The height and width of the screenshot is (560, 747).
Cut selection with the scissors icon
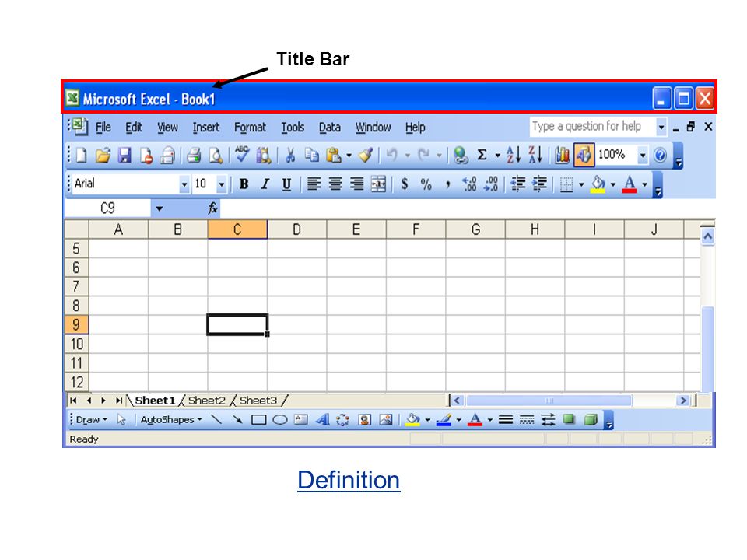pos(289,156)
